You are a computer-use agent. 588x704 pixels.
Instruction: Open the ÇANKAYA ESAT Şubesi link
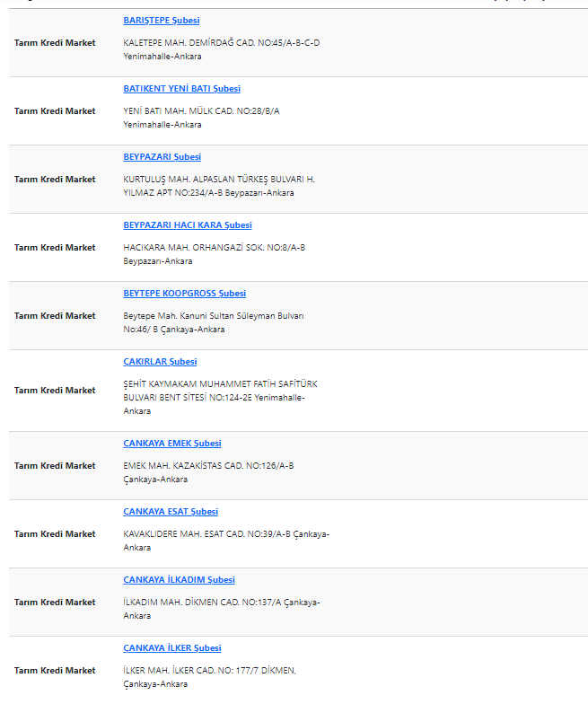tap(171, 512)
